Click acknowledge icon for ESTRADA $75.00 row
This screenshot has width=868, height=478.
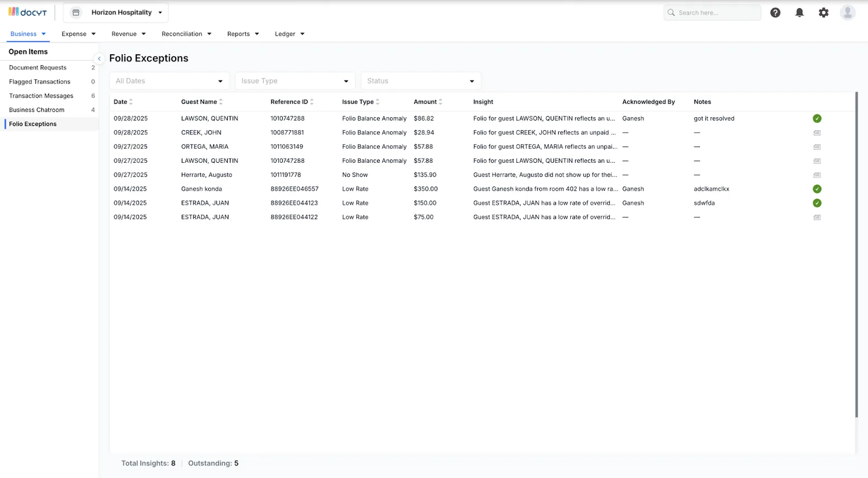click(817, 217)
